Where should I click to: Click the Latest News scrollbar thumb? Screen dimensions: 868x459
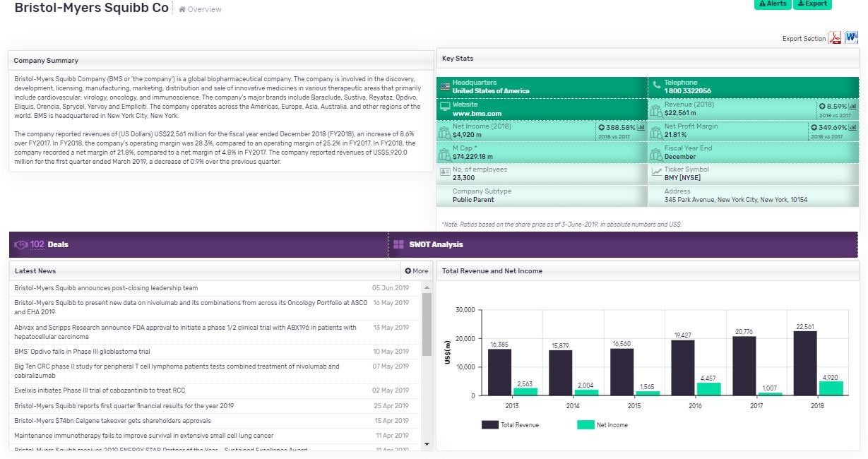coord(427,324)
